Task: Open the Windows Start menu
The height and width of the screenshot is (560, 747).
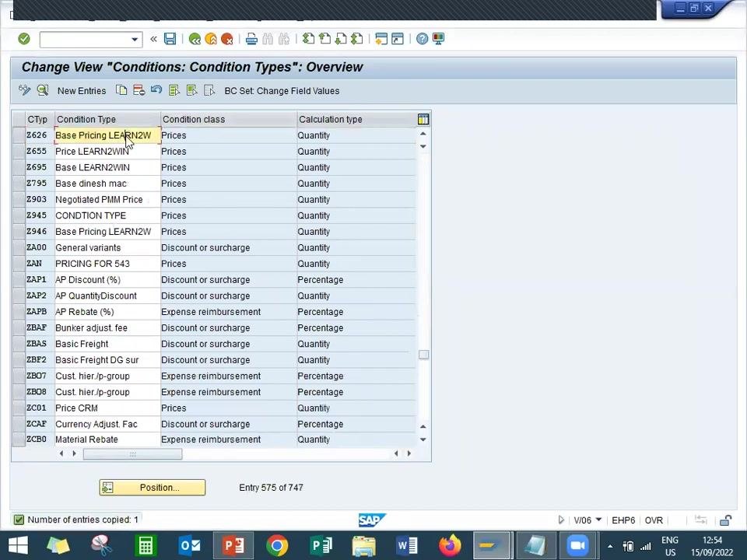Action: coord(18,545)
